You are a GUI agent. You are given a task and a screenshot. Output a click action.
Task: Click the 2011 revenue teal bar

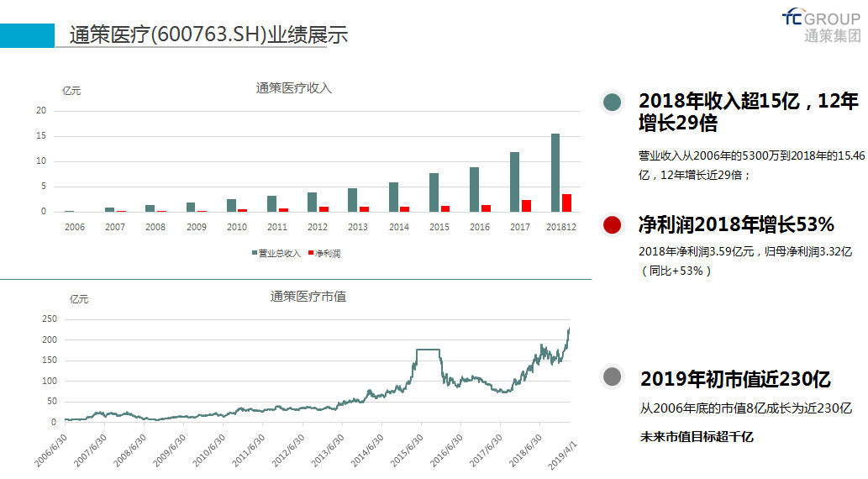coord(271,203)
